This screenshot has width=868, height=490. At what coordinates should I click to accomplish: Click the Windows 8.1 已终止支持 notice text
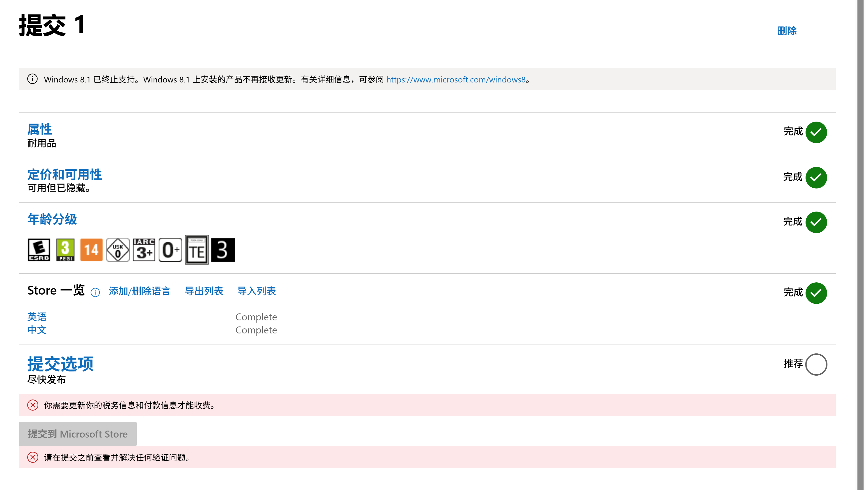[287, 79]
